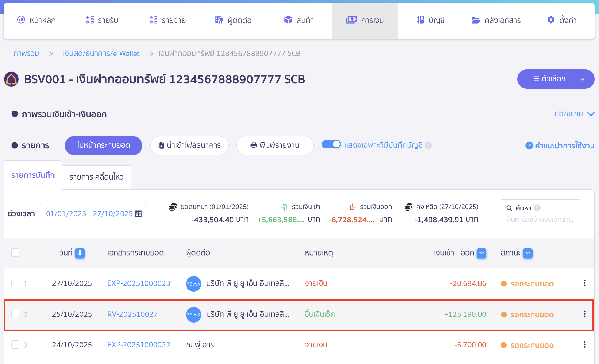Switch to the รายการเคลื่อนไหว tab
This screenshot has height=364, width=599.
[x=96, y=177]
